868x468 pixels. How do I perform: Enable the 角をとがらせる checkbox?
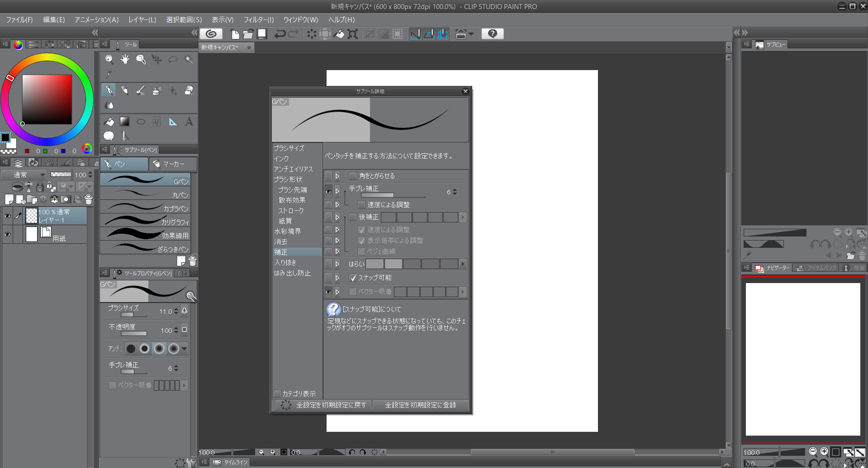coord(353,176)
